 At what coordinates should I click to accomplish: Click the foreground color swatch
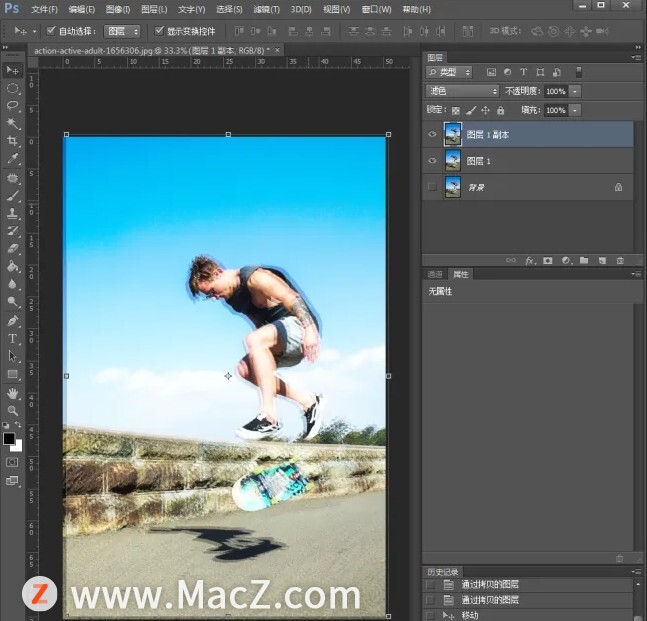[x=9, y=438]
